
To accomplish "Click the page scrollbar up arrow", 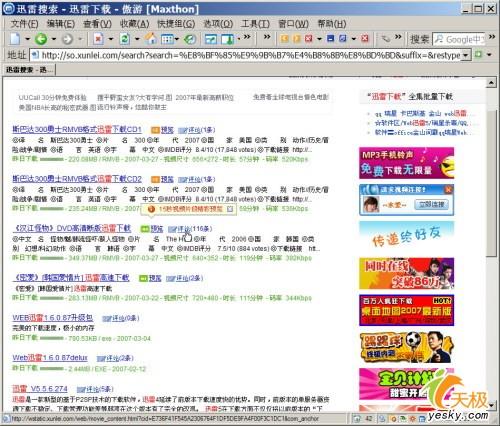I will (x=491, y=82).
